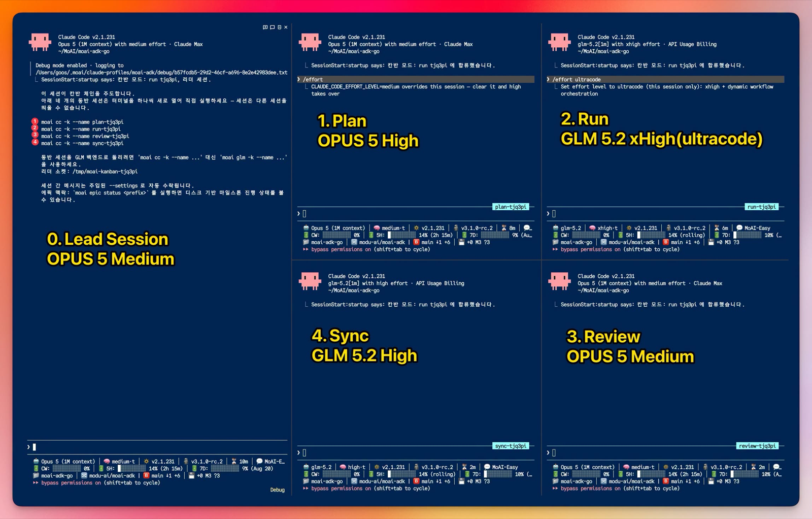812x519 pixels.
Task: Click the sync-tjq3pi session label
Action: [x=511, y=446]
